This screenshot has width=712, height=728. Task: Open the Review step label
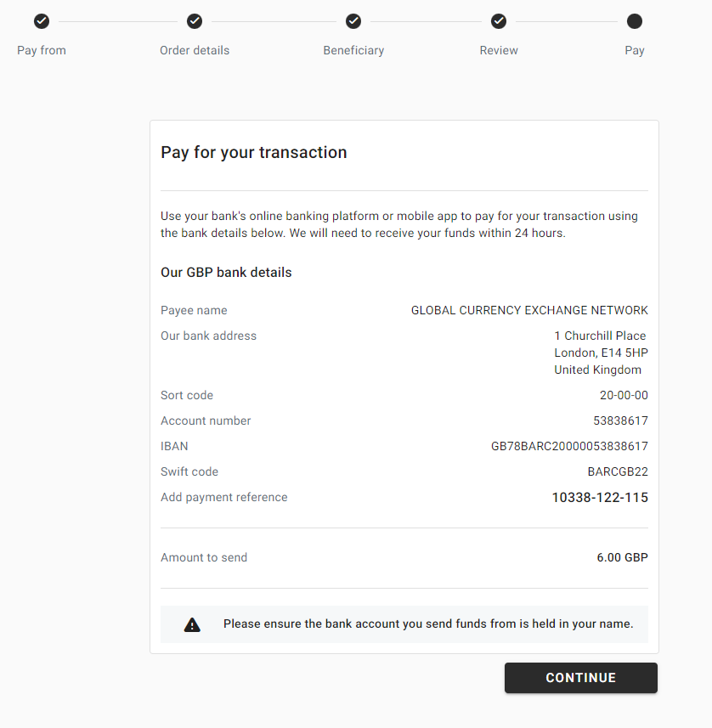click(499, 50)
